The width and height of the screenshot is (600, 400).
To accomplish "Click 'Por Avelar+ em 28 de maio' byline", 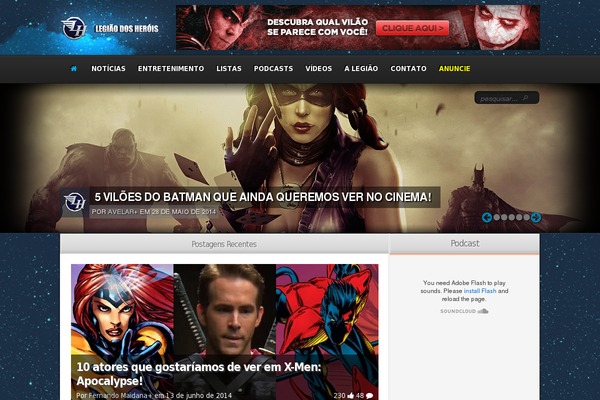I will click(154, 212).
